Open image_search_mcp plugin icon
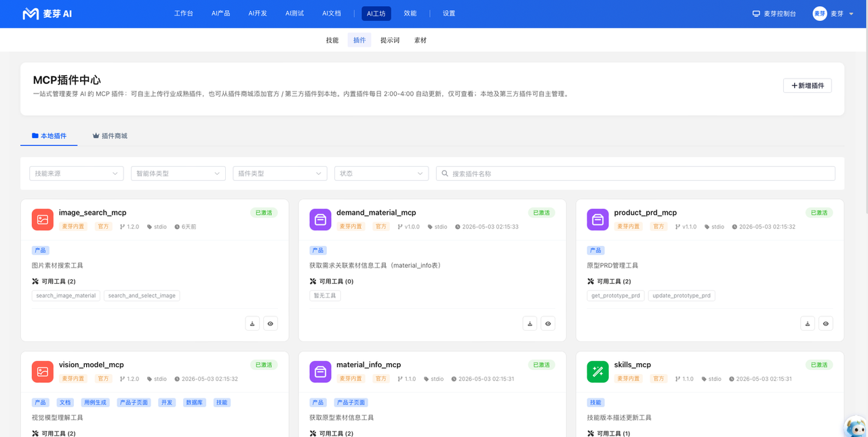 click(43, 220)
